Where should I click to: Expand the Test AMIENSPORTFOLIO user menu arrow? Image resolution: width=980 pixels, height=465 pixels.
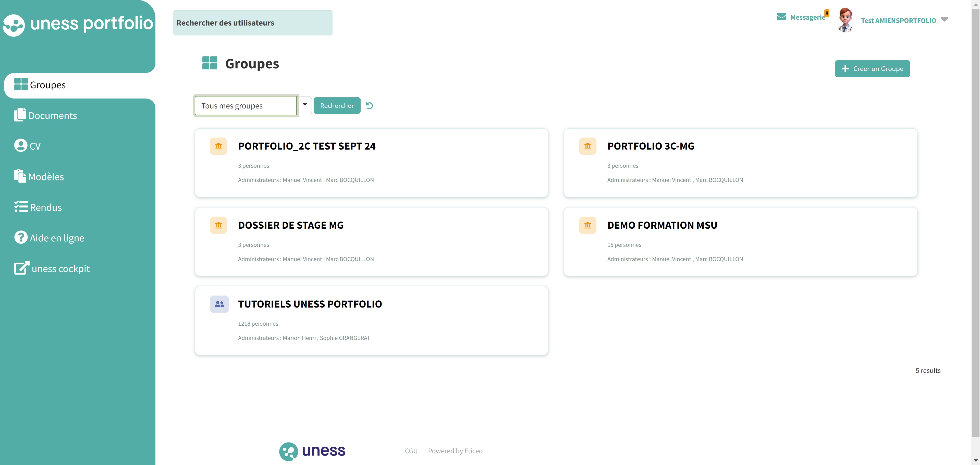(x=944, y=20)
